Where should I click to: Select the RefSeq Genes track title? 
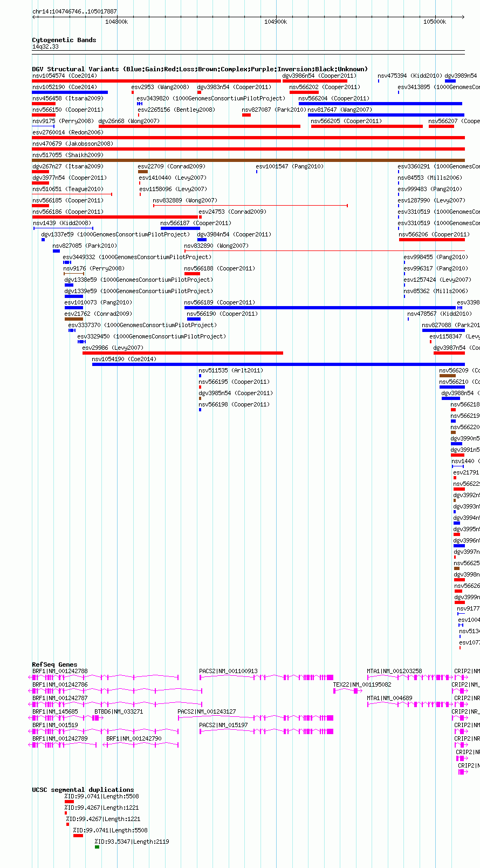tap(54, 664)
